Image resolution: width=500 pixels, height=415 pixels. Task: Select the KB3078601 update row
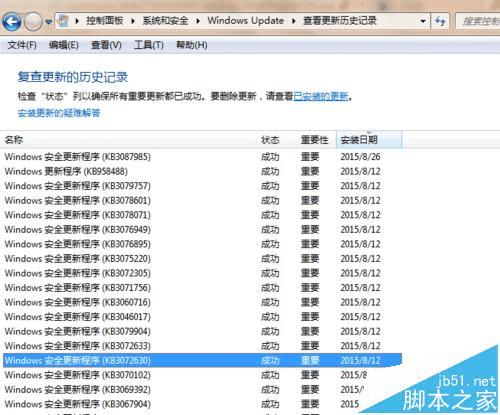click(202, 200)
